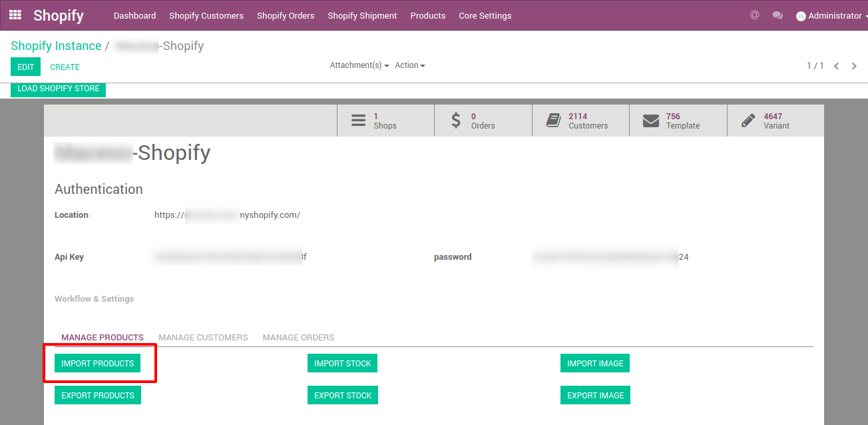Go to next record arrow

pos(854,66)
